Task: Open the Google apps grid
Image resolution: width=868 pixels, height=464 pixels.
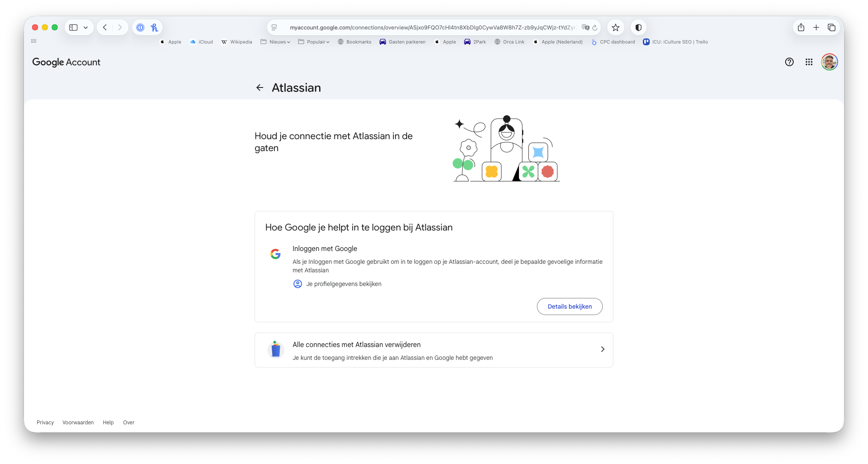Action: pos(809,62)
